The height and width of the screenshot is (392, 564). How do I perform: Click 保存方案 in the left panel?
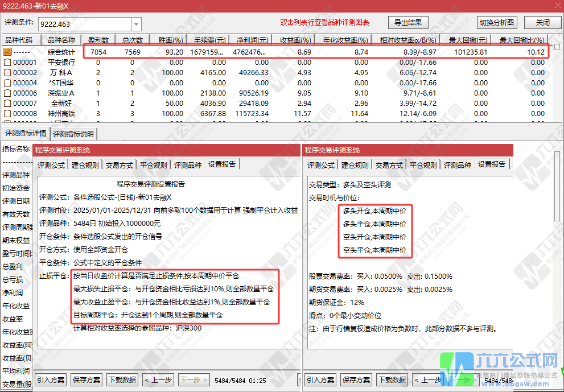point(86,379)
